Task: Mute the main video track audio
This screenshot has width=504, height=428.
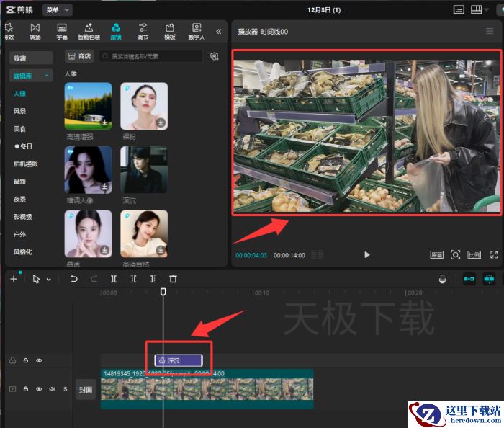Action: [52, 389]
